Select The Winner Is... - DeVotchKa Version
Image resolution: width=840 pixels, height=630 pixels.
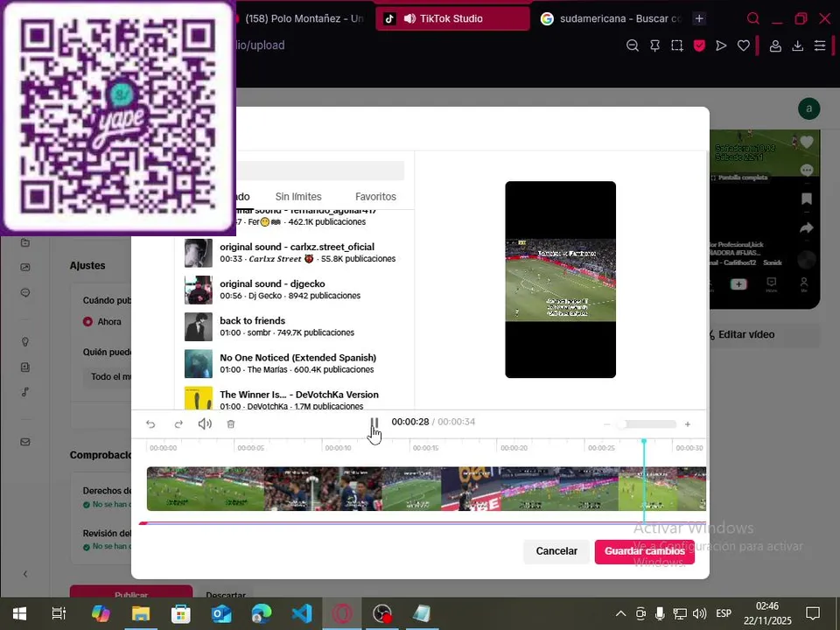click(294, 399)
